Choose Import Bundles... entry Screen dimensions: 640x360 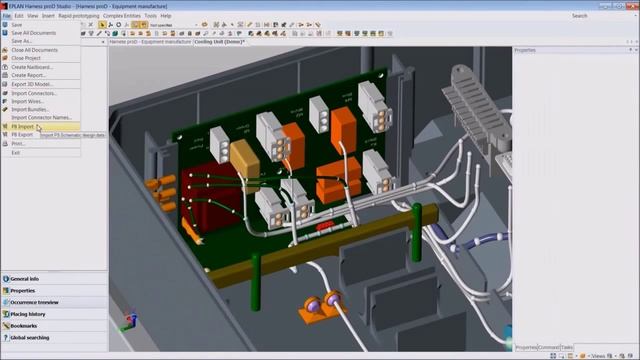(41, 109)
